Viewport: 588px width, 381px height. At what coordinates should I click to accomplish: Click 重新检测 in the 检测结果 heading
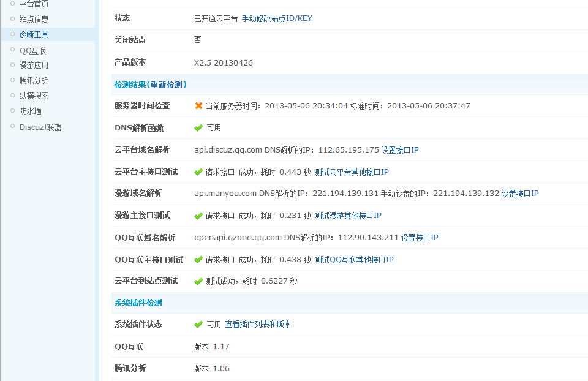166,85
